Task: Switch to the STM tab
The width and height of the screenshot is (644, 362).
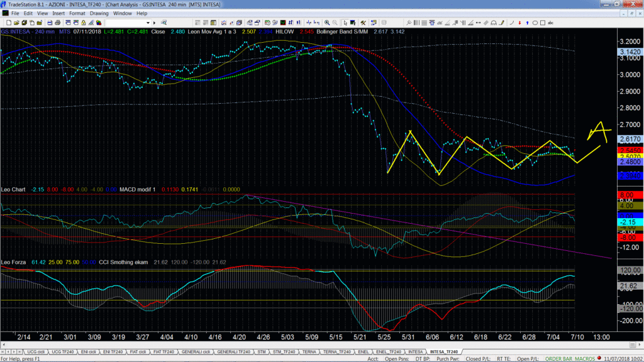Action: [261, 352]
